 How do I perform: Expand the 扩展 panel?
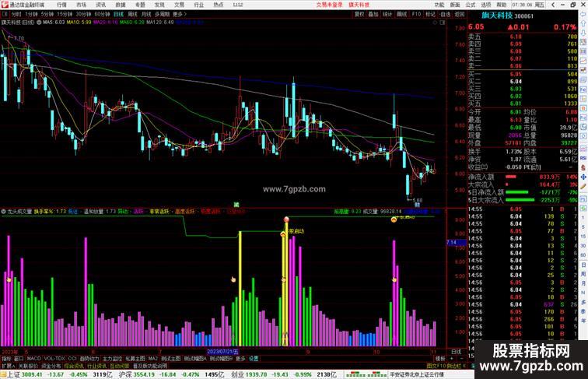(x=8, y=367)
